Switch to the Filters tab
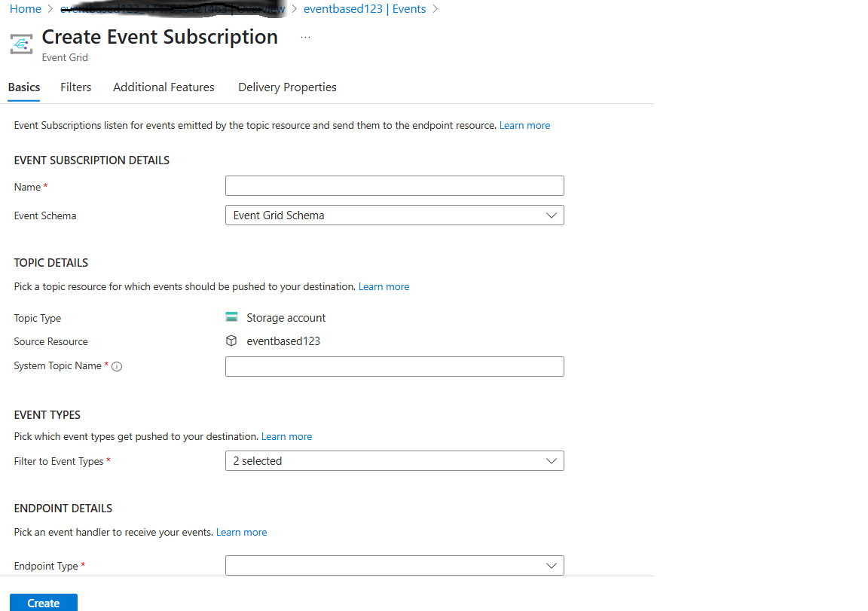868x611 pixels. click(x=75, y=87)
